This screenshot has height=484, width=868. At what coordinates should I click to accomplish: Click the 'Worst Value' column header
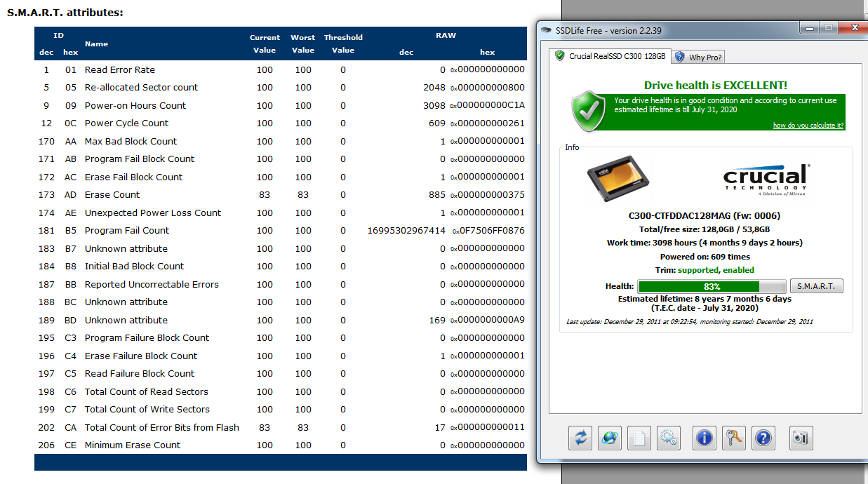click(303, 44)
